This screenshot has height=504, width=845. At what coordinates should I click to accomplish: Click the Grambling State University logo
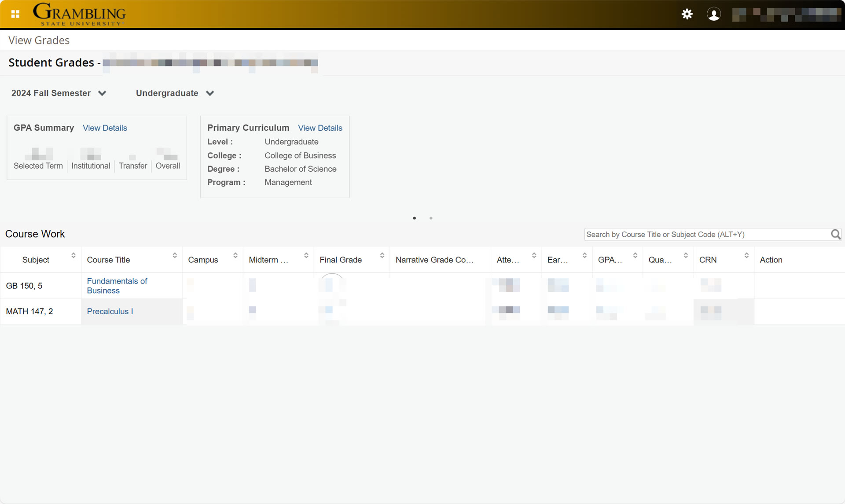click(79, 14)
